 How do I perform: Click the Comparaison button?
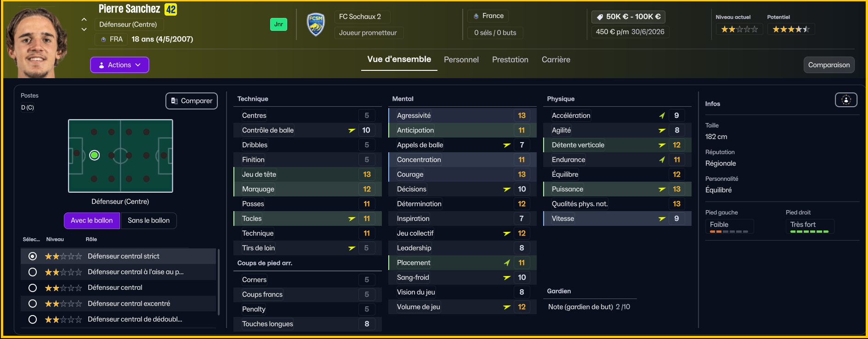click(829, 65)
